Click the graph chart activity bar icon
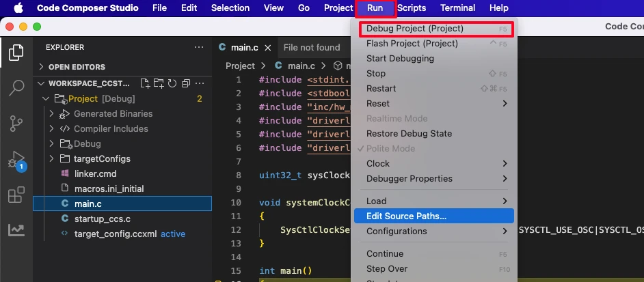The width and height of the screenshot is (644, 282). click(x=16, y=231)
